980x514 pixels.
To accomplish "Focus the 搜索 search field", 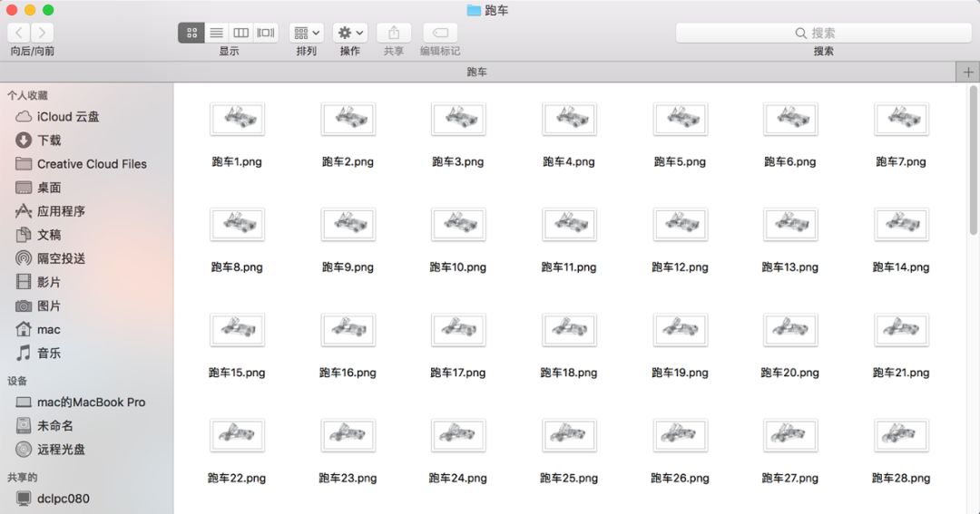I will tap(823, 34).
